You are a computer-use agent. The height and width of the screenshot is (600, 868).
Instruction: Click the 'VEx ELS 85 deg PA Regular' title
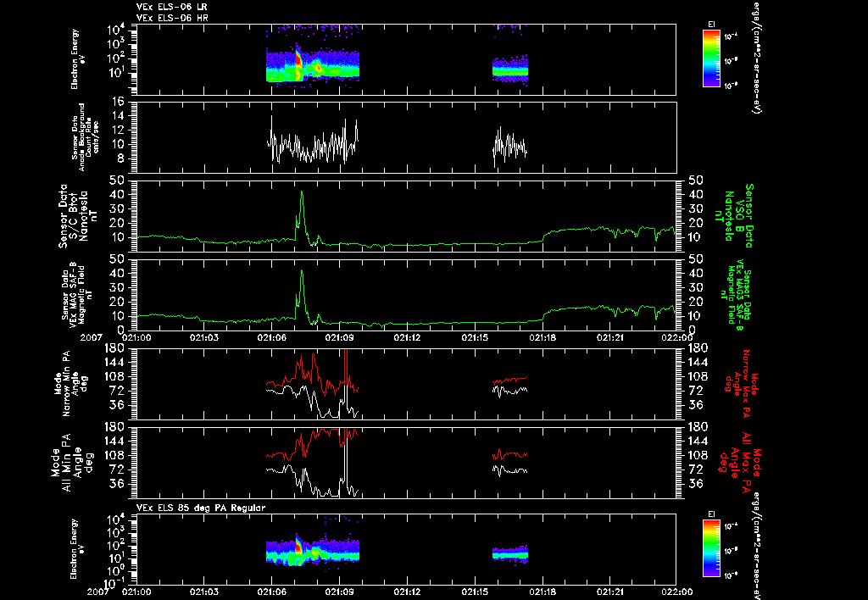[x=200, y=508]
